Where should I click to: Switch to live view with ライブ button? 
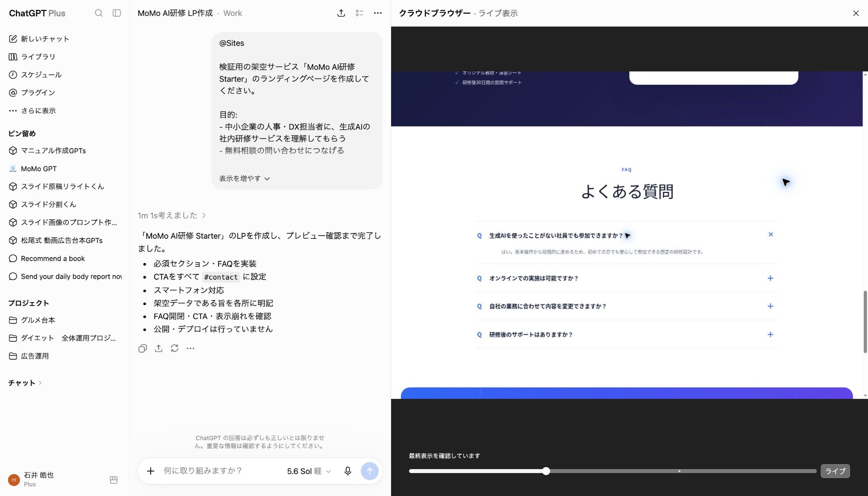pyautogui.click(x=835, y=471)
